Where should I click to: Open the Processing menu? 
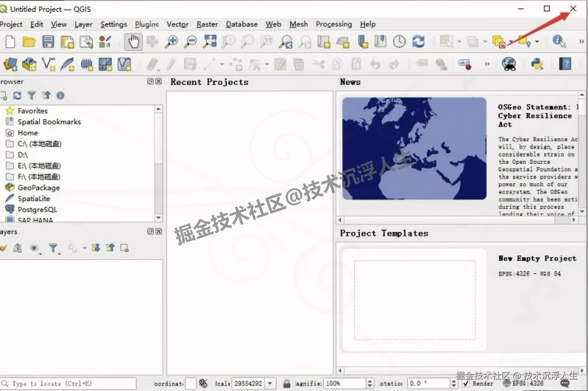point(334,24)
